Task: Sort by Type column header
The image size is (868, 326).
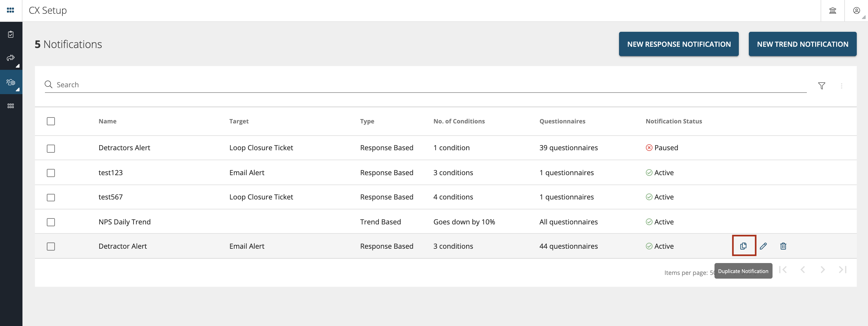Action: (367, 121)
